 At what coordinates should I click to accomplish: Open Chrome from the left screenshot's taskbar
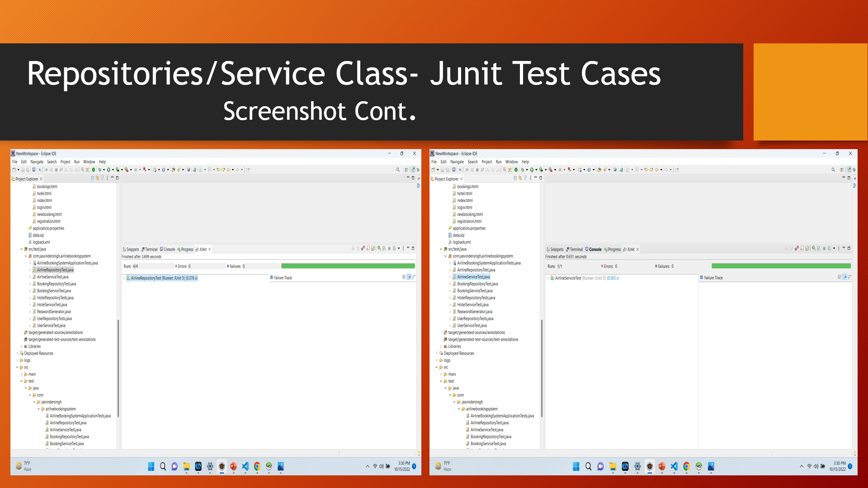(x=257, y=467)
